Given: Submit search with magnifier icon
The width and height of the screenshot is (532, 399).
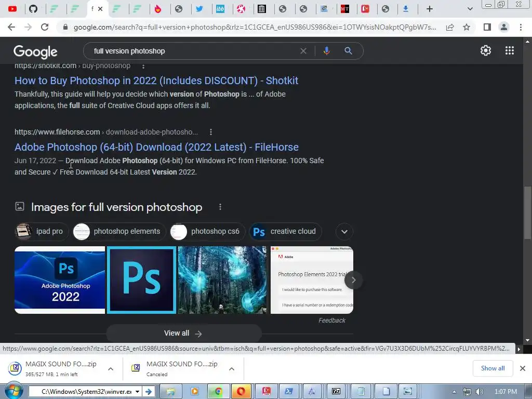Looking at the screenshot, I should 348,51.
